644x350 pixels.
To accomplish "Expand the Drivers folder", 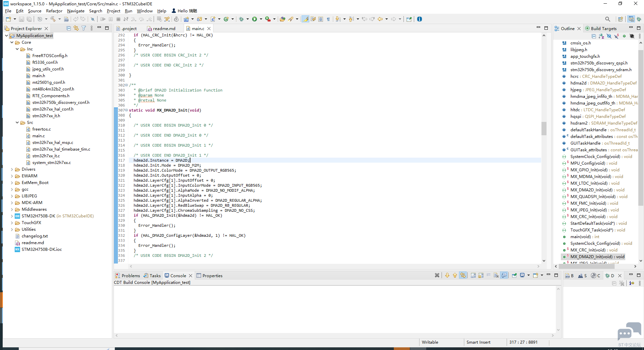I will 12,169.
